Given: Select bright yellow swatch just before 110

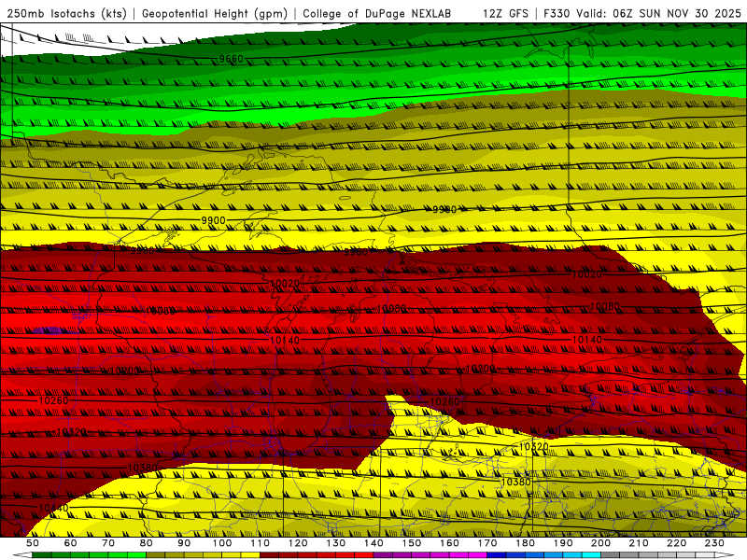Looking at the screenshot, I should coord(250,554).
